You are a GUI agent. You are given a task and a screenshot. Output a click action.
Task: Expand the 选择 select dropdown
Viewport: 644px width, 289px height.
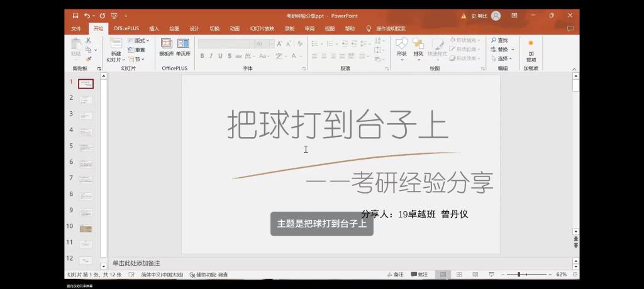[x=503, y=58]
